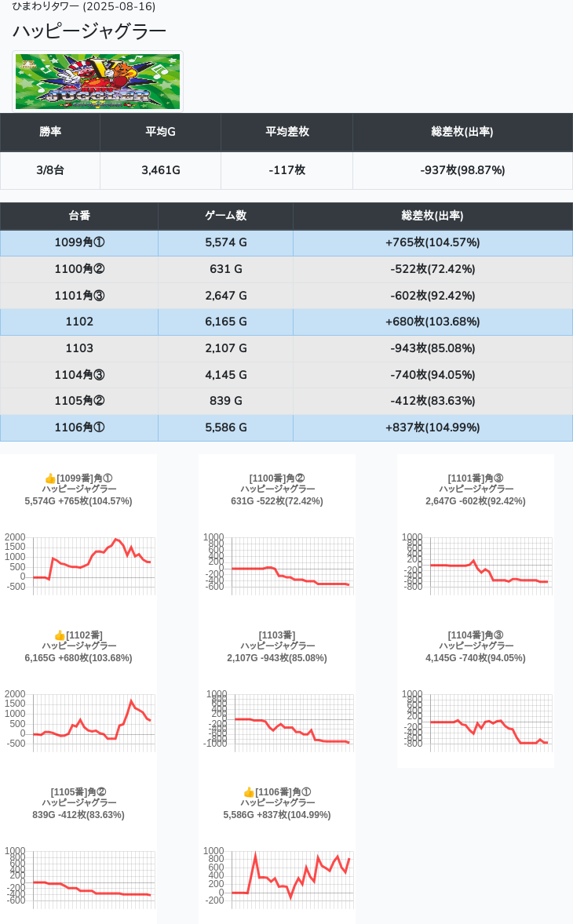Click the 総差枚(出率) header in the machine table
The width and height of the screenshot is (573, 924).
point(432,216)
